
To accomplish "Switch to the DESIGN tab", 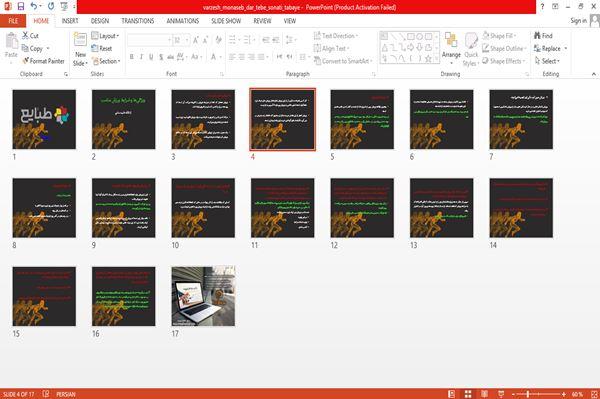I will 100,21.
